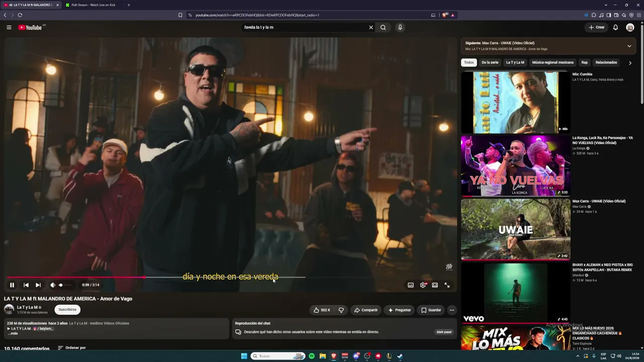Reload the page
644x362 pixels.
coord(20,15)
